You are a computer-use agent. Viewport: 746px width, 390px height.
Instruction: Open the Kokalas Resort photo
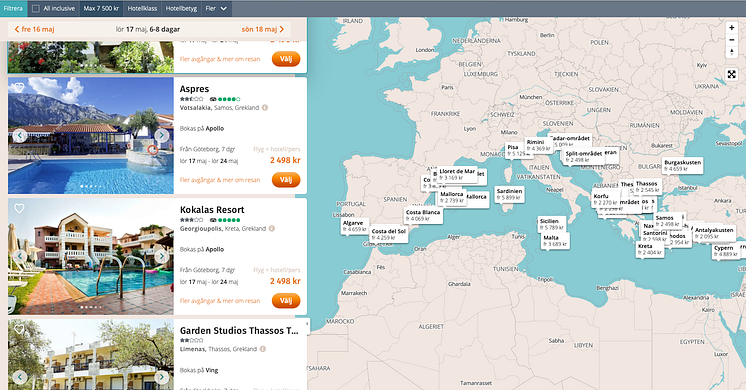tap(91, 256)
